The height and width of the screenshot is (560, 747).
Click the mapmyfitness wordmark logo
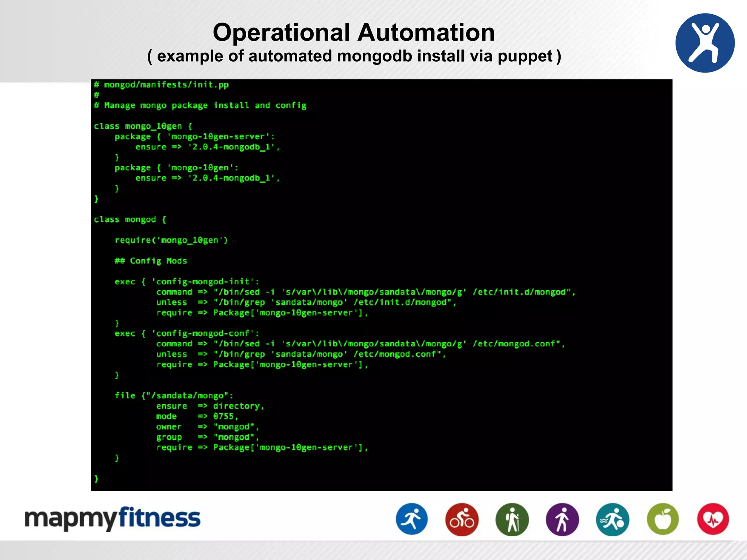pyautogui.click(x=112, y=518)
